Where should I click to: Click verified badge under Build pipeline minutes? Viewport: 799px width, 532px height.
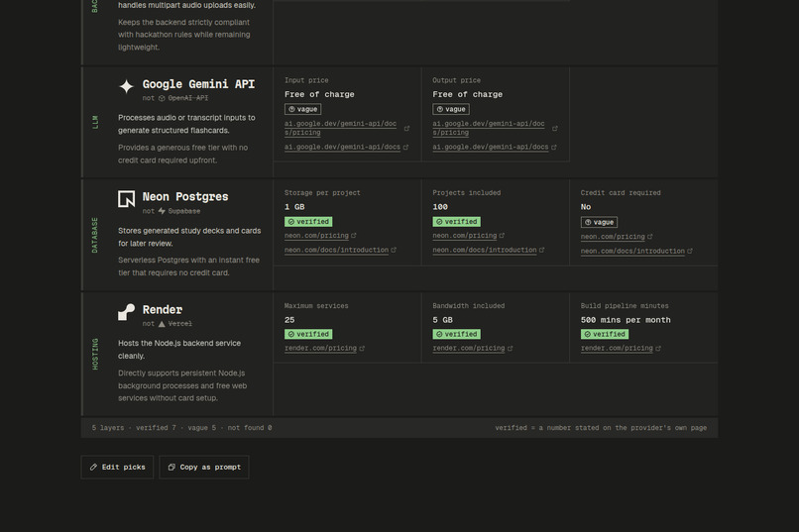[605, 334]
